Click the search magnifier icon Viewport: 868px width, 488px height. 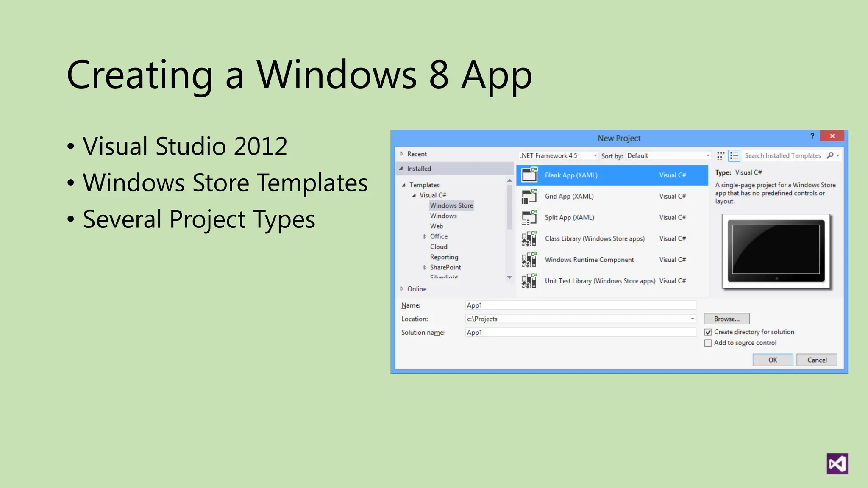click(830, 155)
